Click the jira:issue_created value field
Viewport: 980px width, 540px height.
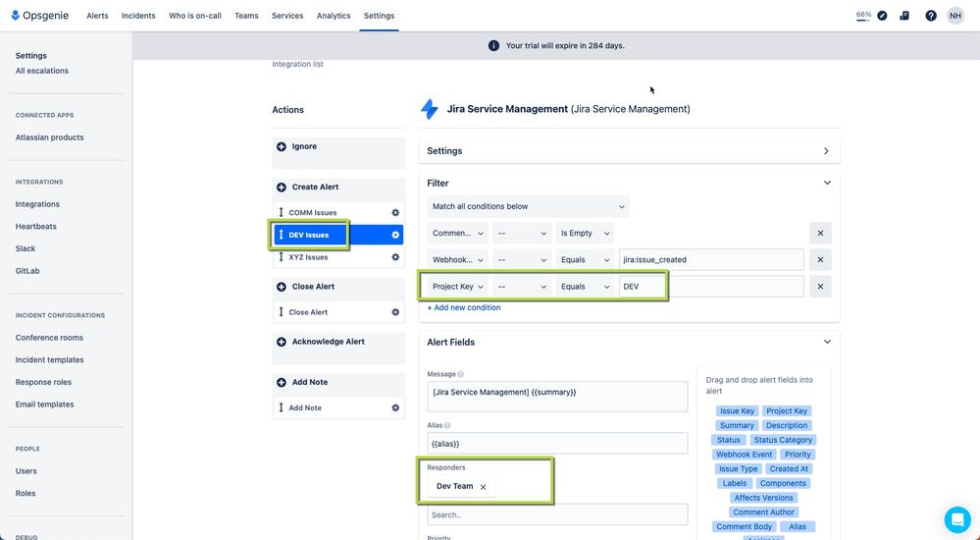tap(711, 259)
